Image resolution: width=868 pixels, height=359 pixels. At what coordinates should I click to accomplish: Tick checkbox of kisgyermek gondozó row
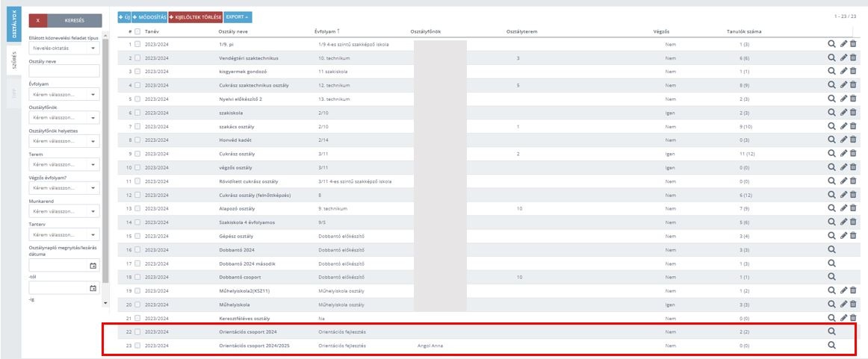(137, 72)
